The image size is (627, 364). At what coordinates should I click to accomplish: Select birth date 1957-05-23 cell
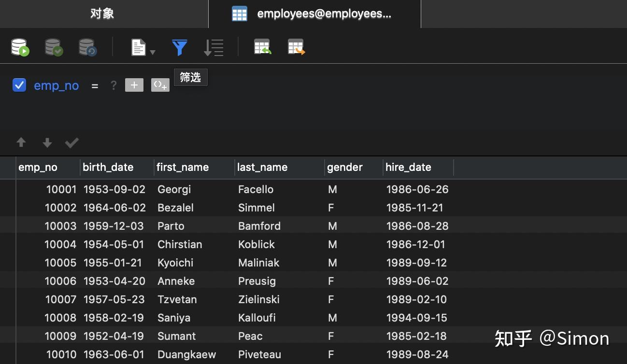pos(117,299)
